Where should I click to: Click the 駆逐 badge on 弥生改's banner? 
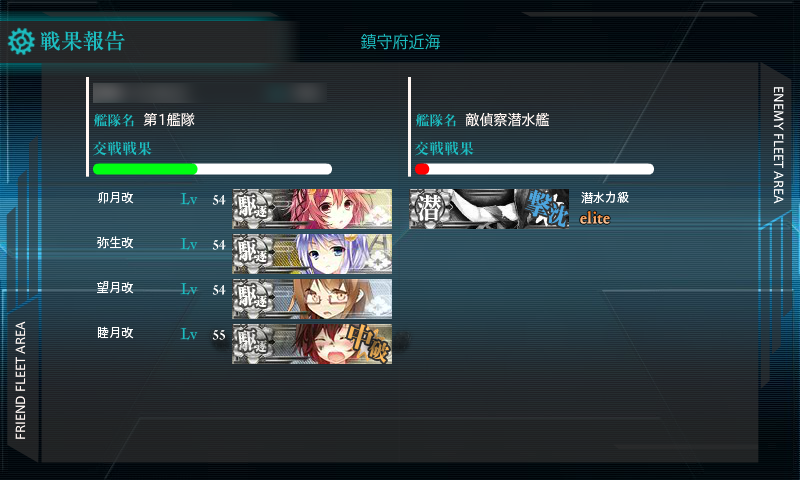tap(253, 254)
